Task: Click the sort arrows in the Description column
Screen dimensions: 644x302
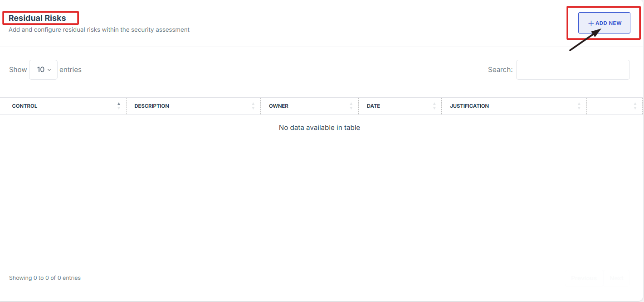Action: [x=253, y=106]
